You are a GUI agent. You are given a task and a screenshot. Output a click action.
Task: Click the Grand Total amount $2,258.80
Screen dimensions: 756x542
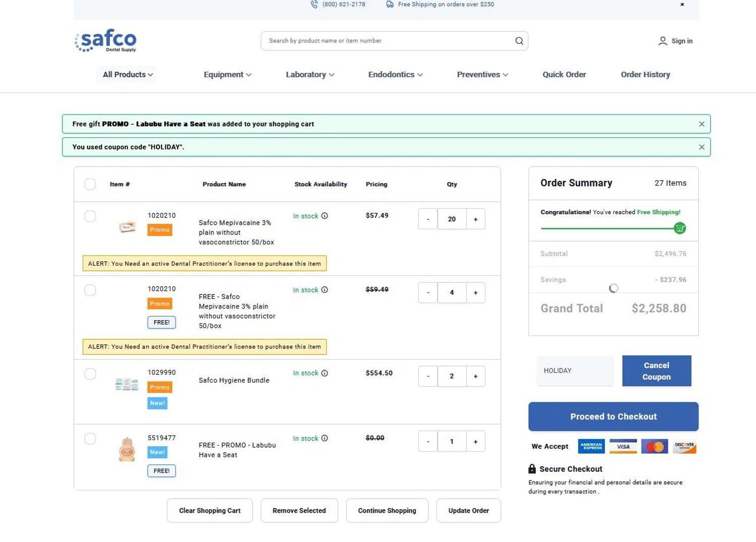[x=659, y=309]
